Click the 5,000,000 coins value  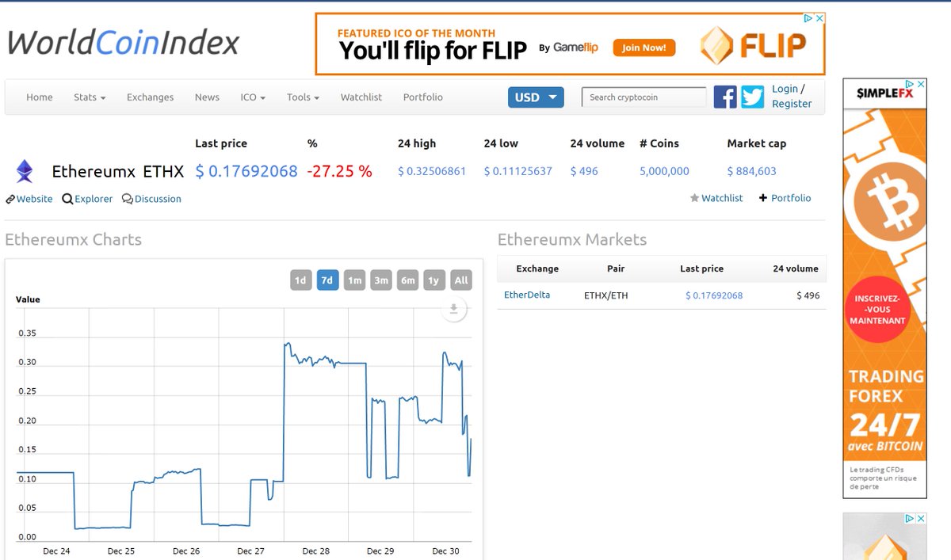(x=664, y=171)
